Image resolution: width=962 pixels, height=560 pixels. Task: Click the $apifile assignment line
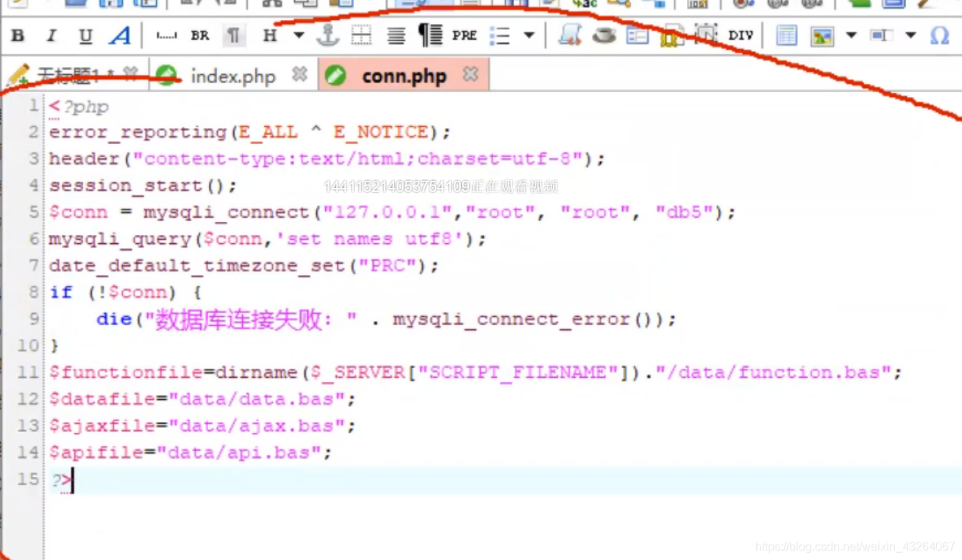coord(190,453)
